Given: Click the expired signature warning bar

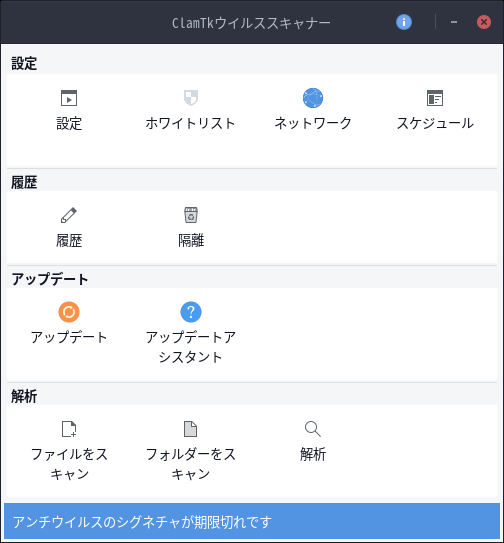Looking at the screenshot, I should (252, 522).
